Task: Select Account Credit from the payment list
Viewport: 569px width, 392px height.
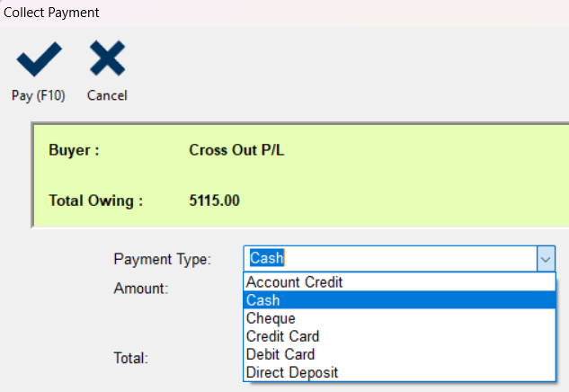Action: (x=295, y=282)
